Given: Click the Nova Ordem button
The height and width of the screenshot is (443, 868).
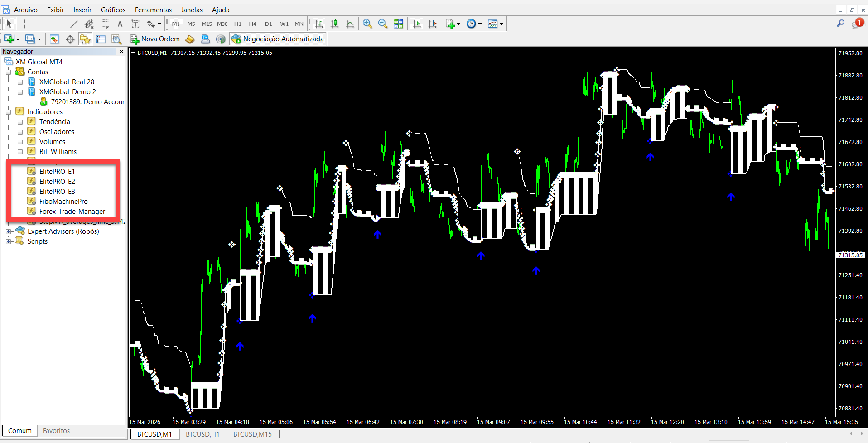Looking at the screenshot, I should pos(155,39).
